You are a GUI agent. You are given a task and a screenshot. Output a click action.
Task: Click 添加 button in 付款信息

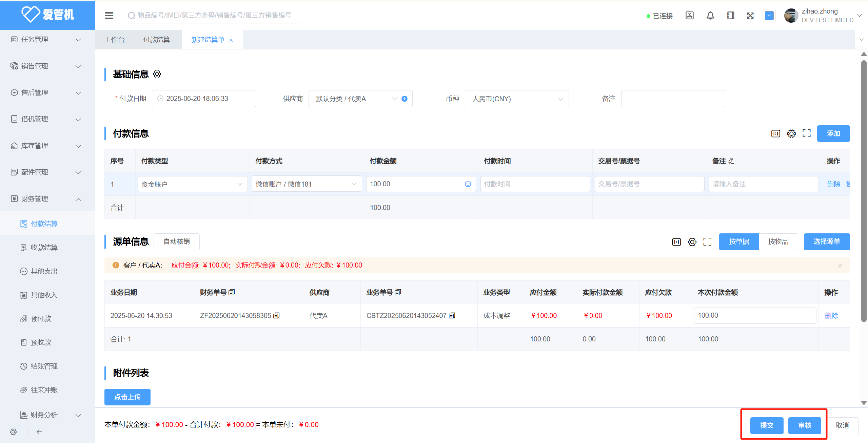[833, 133]
